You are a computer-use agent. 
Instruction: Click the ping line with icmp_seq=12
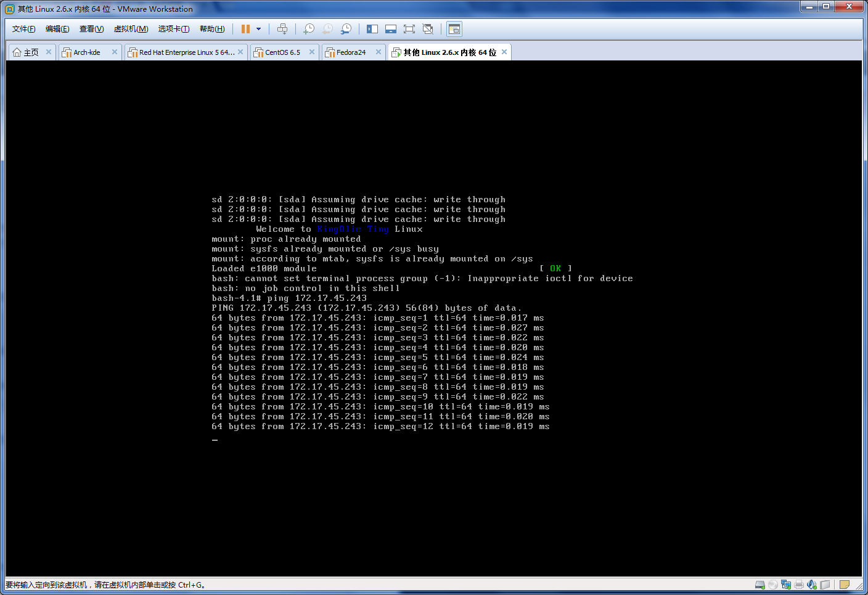tap(380, 427)
